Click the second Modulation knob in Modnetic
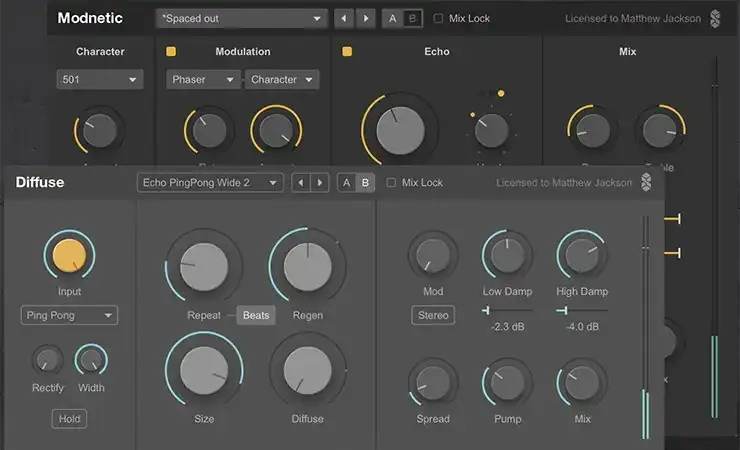This screenshot has width=740, height=450. [x=276, y=131]
